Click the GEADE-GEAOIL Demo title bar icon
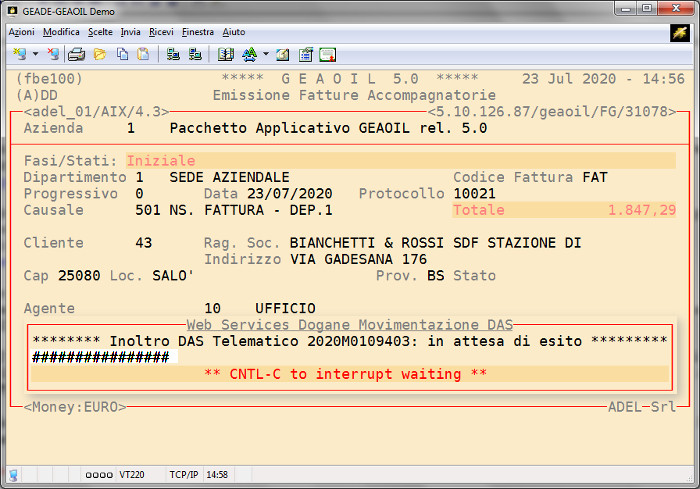The image size is (700, 489). coord(13,11)
